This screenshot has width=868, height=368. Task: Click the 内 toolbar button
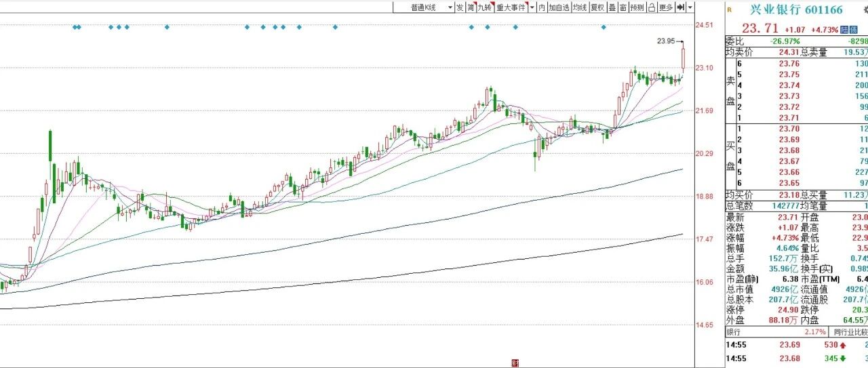coord(542,7)
